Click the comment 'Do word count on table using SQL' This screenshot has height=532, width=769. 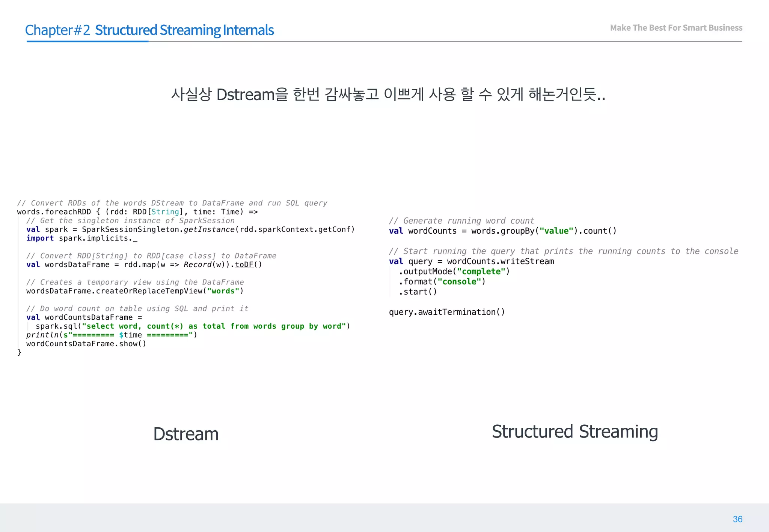tap(137, 308)
